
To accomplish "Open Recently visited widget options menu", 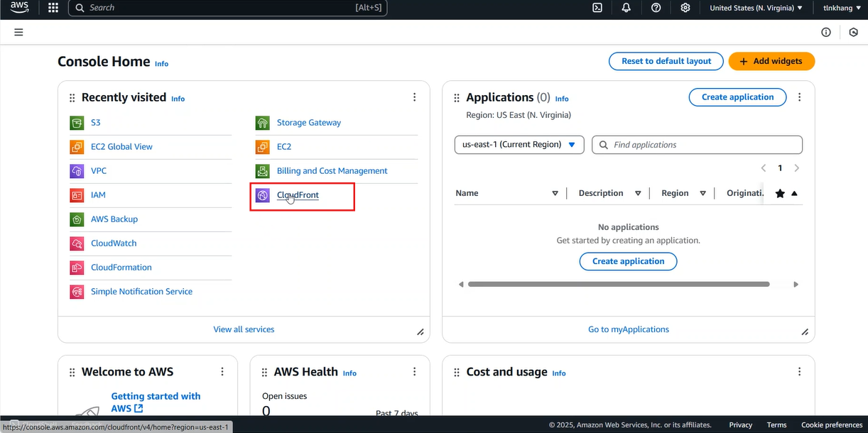I will 415,97.
